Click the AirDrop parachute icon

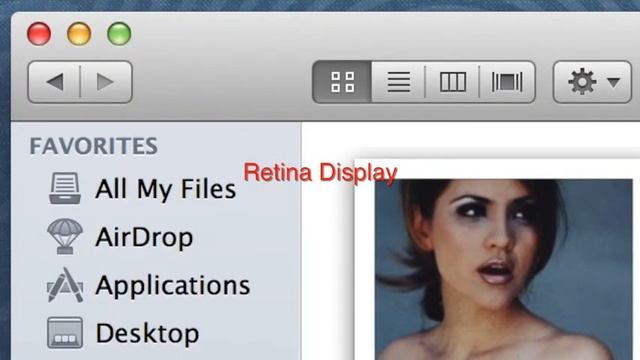(64, 236)
